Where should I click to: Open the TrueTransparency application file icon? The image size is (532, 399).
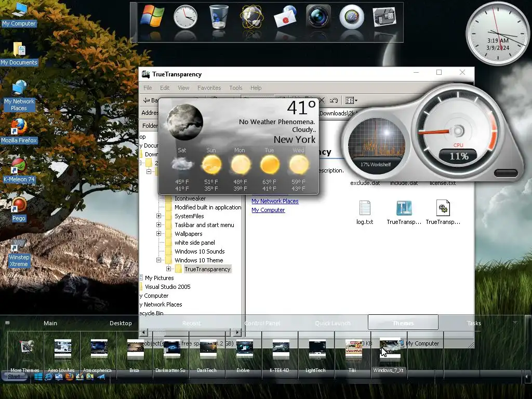point(404,212)
